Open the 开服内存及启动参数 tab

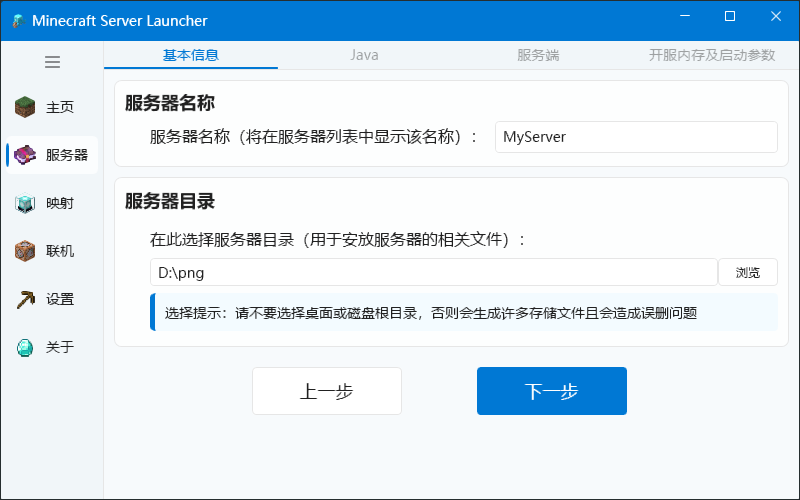711,55
